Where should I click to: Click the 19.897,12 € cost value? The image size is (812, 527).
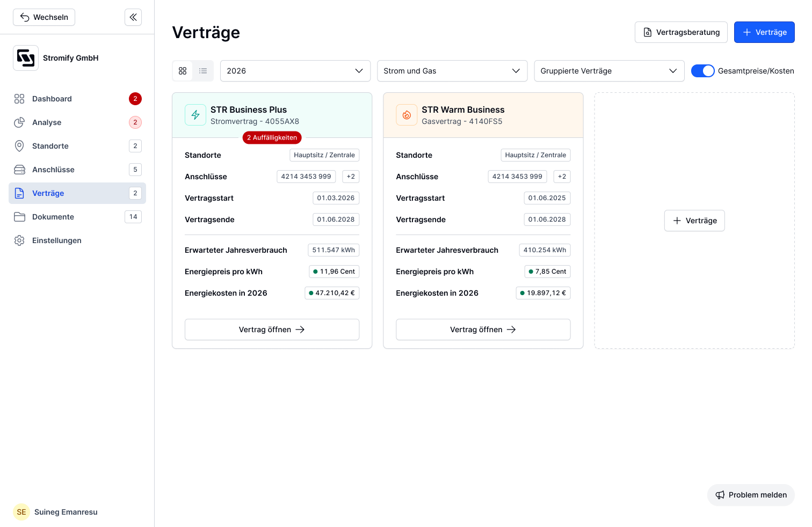click(543, 293)
